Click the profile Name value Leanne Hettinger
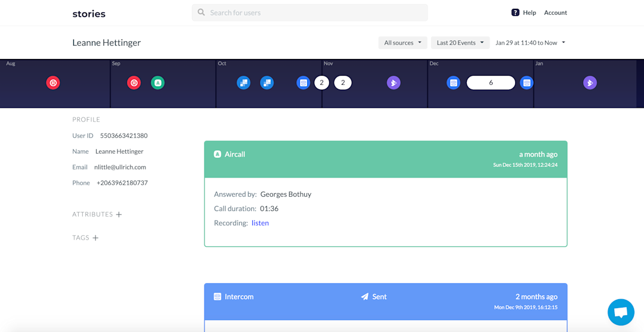Screen dimensions: 644x332 [x=119, y=151]
